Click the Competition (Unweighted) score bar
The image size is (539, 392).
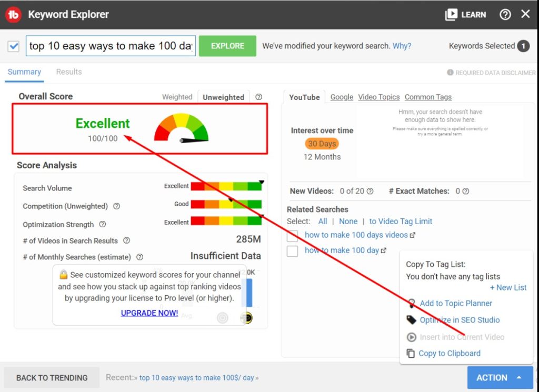click(226, 204)
